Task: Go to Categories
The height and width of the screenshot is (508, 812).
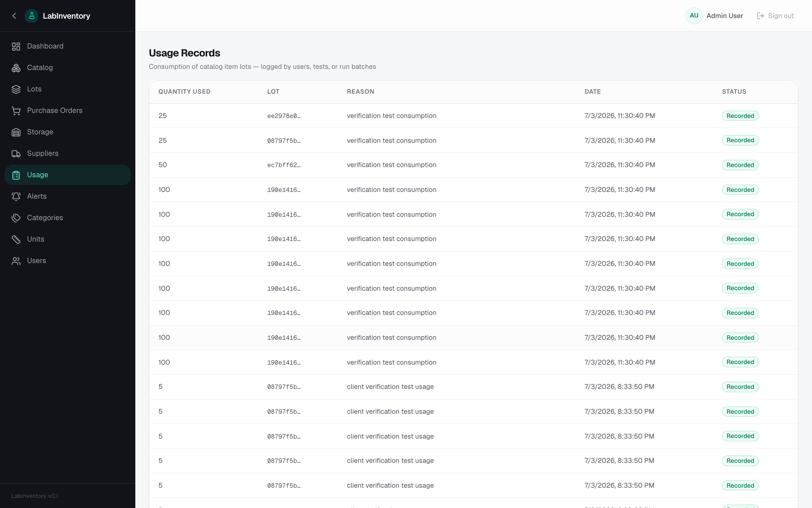Action: pos(67,218)
